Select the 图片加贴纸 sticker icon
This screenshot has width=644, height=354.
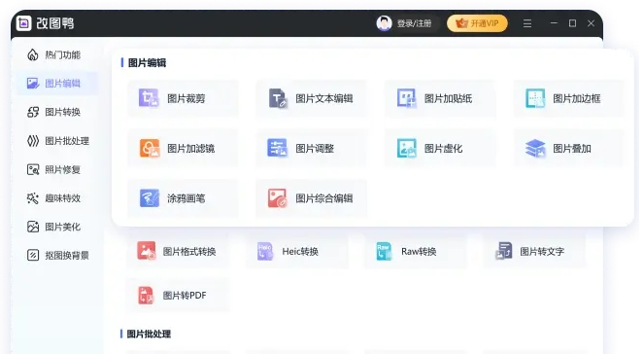(x=407, y=98)
